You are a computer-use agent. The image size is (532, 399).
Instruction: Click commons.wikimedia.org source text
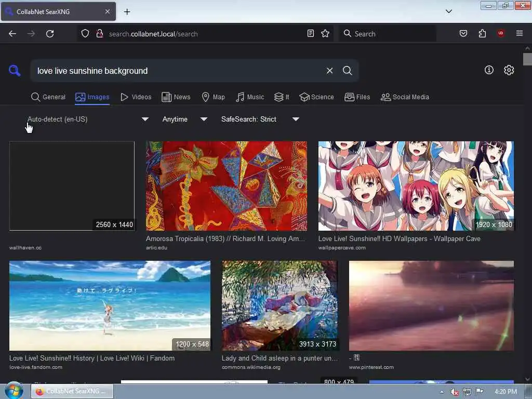(x=251, y=367)
